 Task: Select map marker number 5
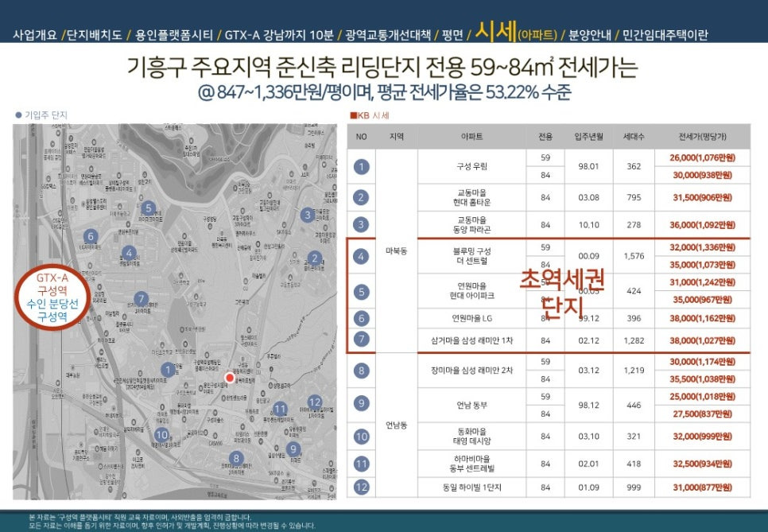149,208
